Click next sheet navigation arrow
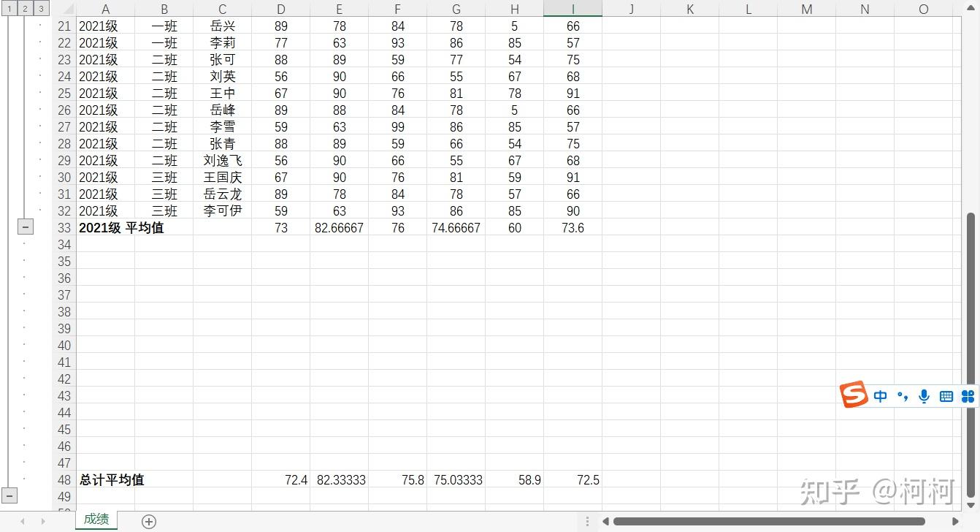 pyautogui.click(x=43, y=521)
